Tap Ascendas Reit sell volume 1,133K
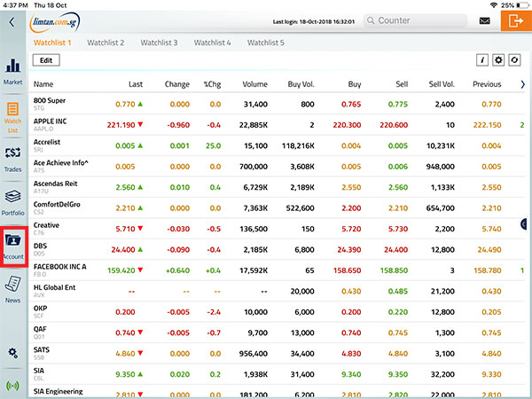 442,187
